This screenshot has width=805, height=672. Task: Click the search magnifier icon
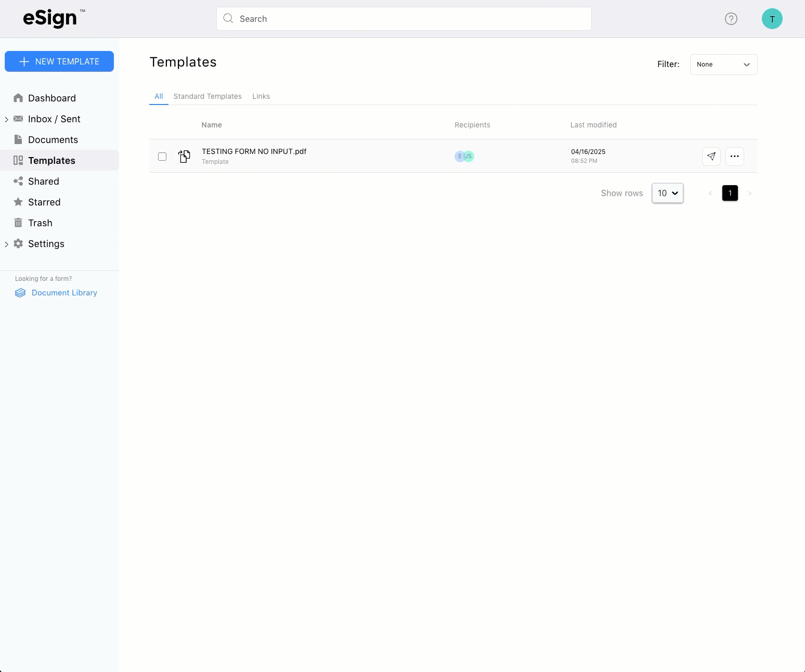click(x=228, y=19)
